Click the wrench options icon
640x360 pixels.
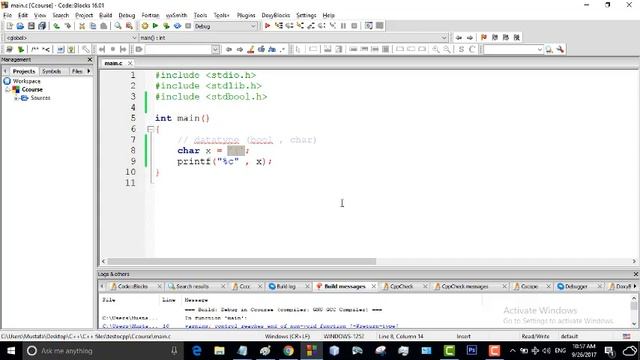(x=560, y=49)
